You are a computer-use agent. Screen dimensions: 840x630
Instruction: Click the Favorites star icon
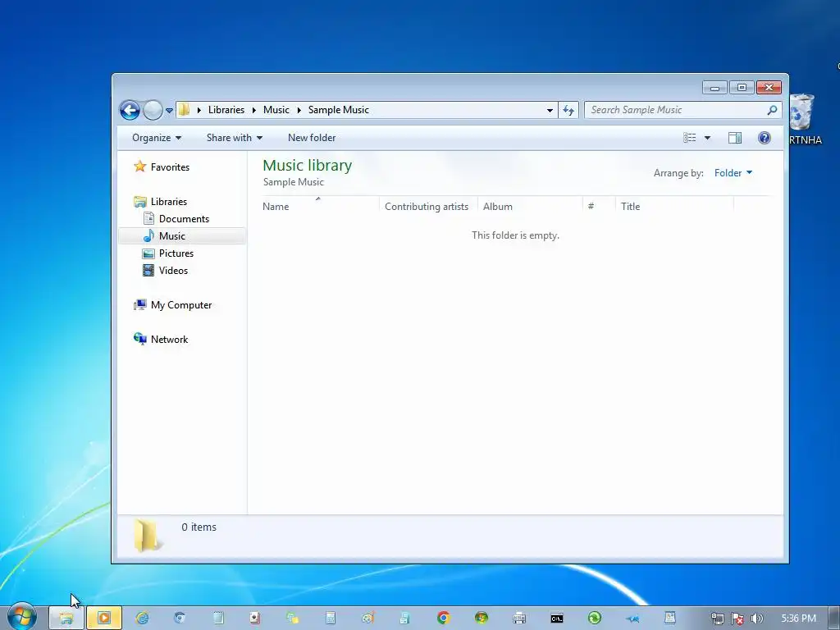139,166
